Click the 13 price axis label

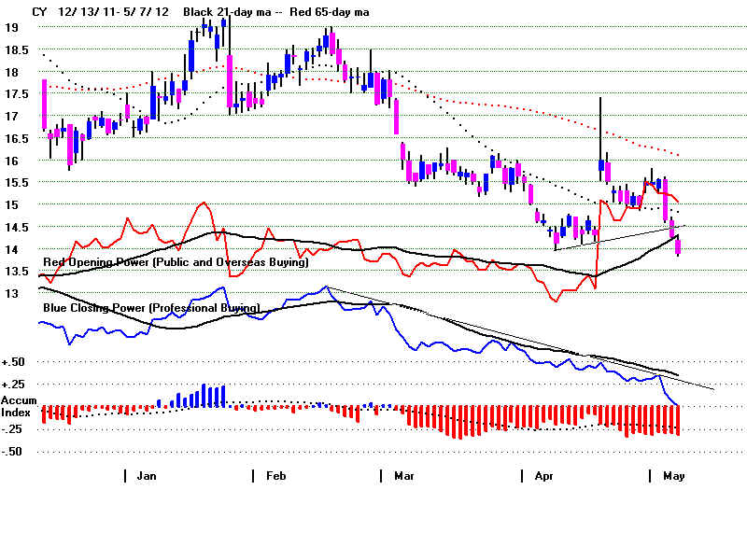click(x=13, y=293)
